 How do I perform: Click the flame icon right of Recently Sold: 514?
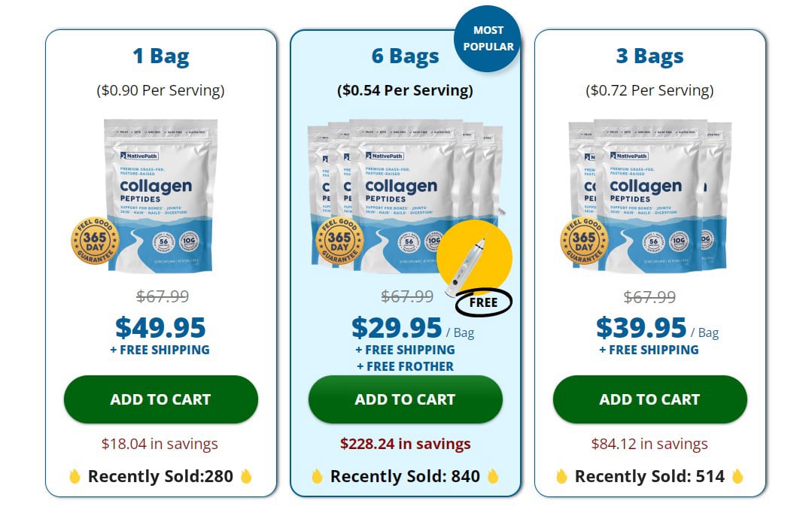click(737, 476)
